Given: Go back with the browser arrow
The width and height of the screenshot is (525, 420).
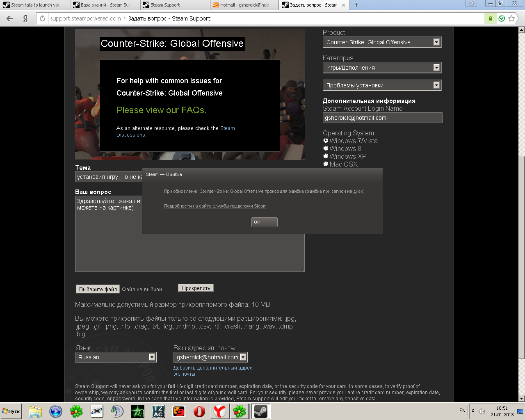Looking at the screenshot, I should coord(10,18).
